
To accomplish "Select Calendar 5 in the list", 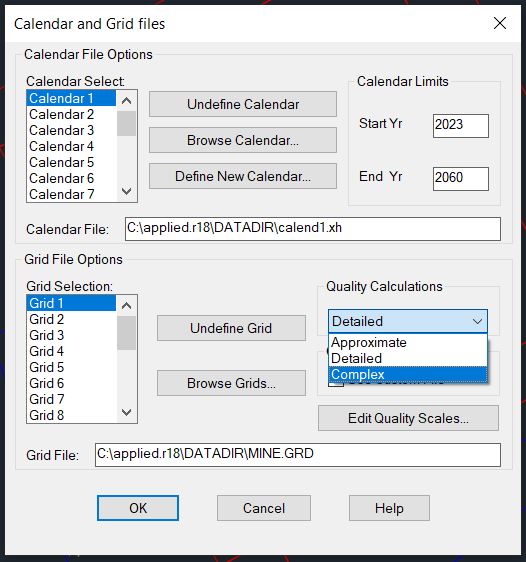I will coord(71,162).
